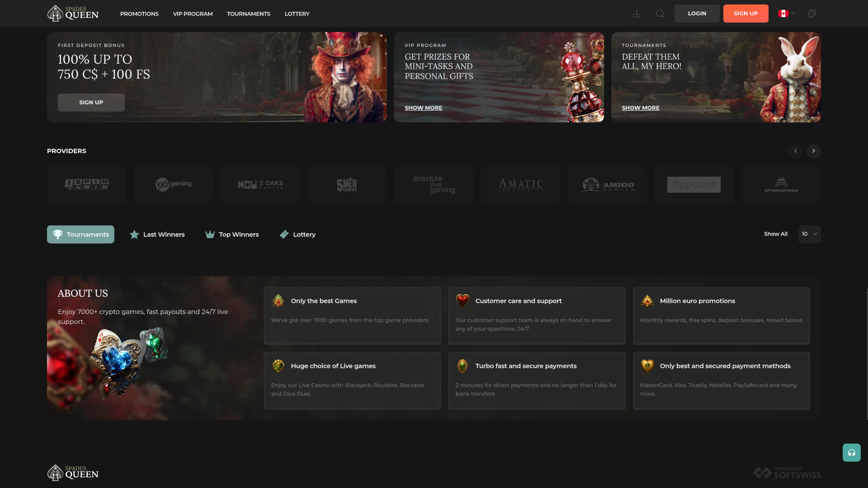Image resolution: width=868 pixels, height=488 pixels.
Task: Click the orange Sign Up button
Action: click(x=745, y=14)
